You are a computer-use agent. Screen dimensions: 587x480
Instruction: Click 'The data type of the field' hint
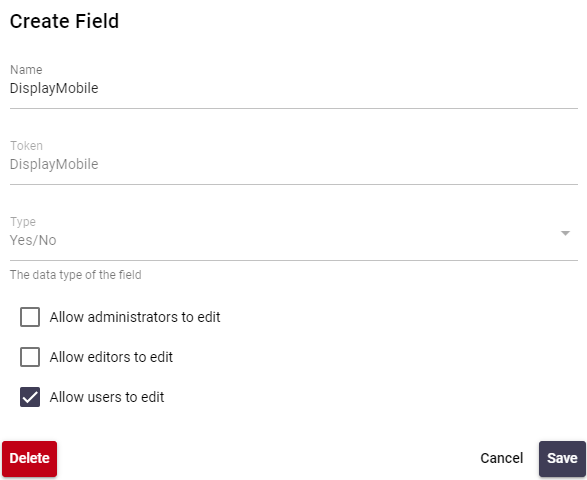point(76,275)
